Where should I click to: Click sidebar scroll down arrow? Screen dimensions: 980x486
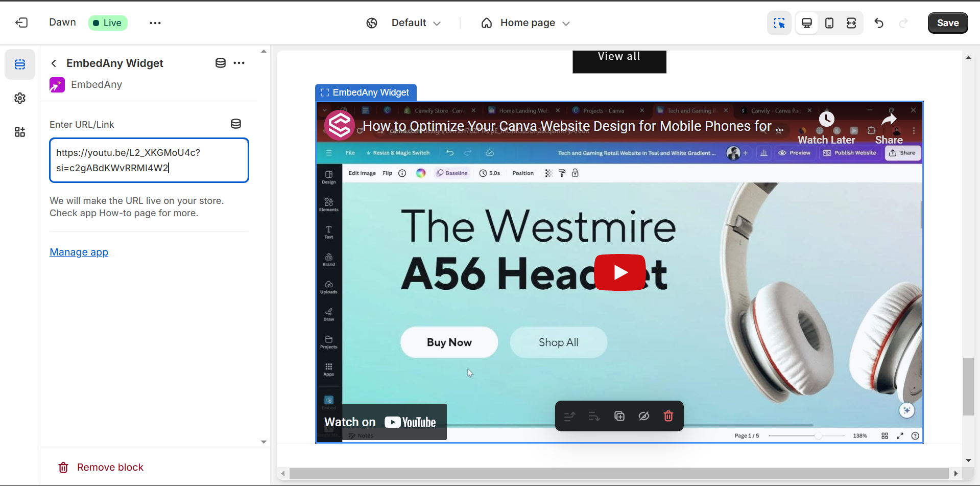click(264, 442)
